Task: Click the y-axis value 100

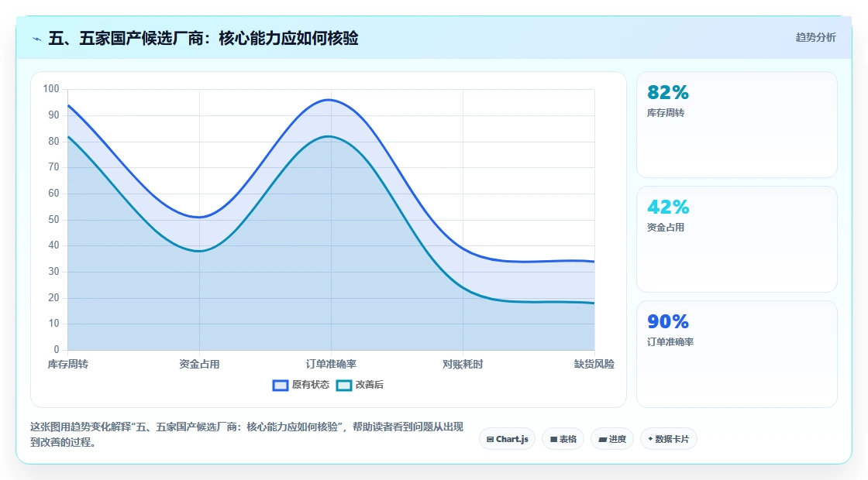Action: click(51, 89)
